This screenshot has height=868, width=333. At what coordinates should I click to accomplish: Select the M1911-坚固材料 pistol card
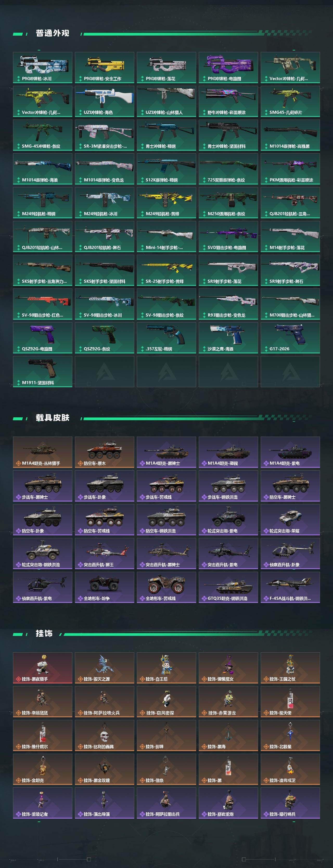(42, 372)
